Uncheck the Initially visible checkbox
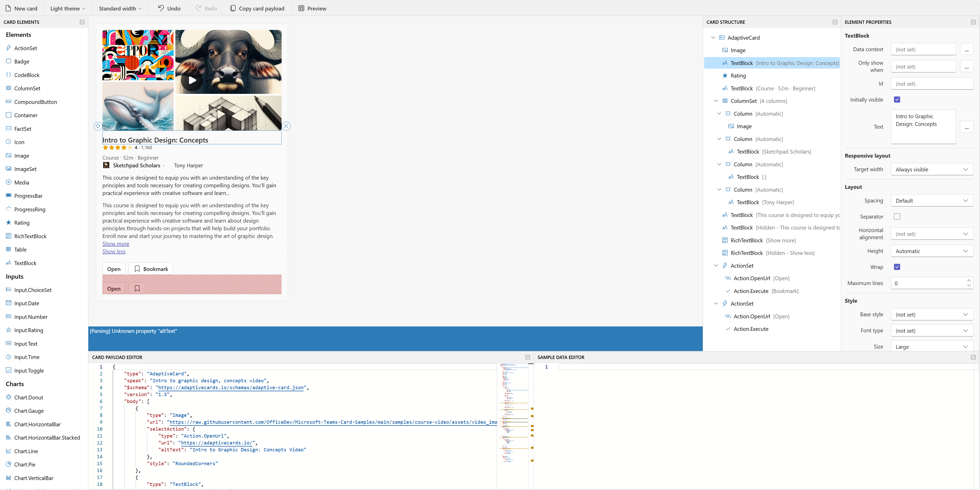The width and height of the screenshot is (980, 490). 898,99
